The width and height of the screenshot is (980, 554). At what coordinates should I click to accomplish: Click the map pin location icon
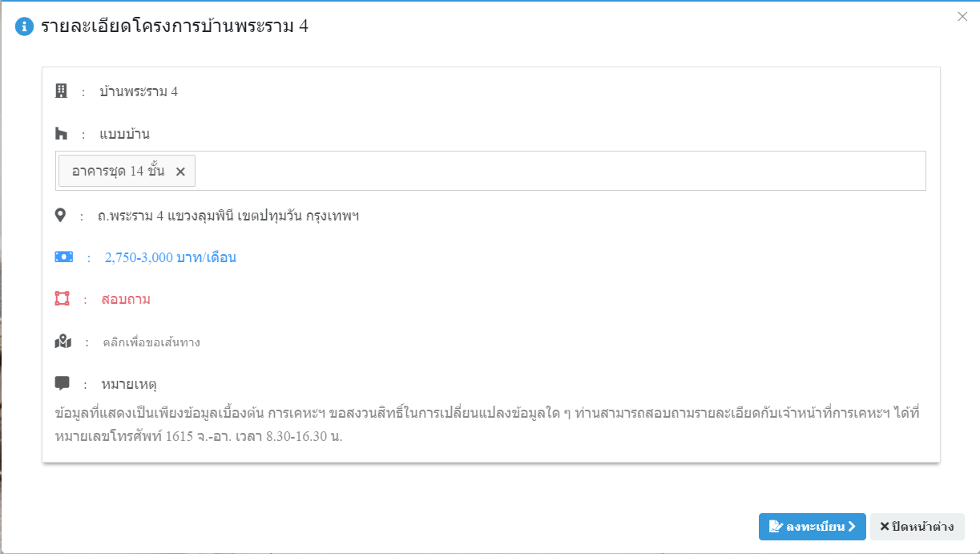(x=60, y=216)
